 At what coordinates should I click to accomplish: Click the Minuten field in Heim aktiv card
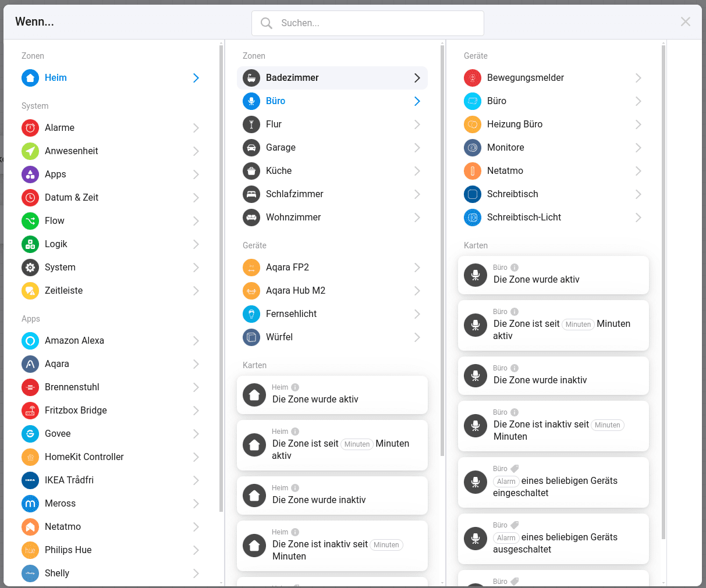357,444
